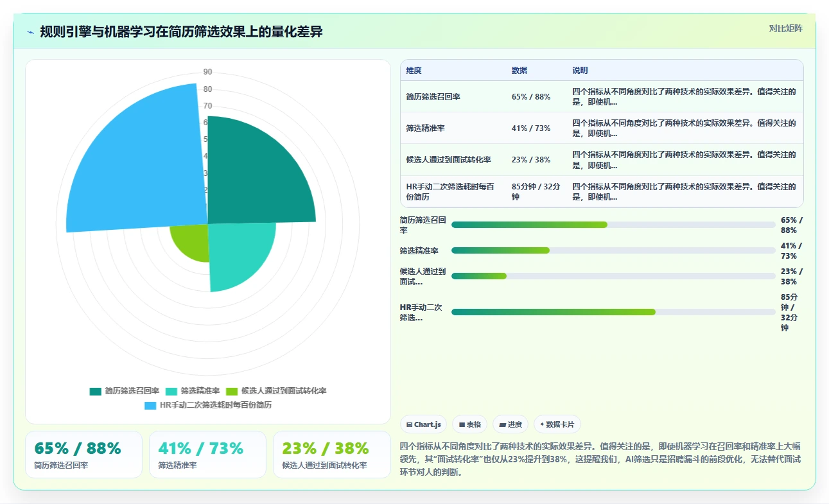
Task: Click the 80 axis label on chart
Action: pos(207,89)
